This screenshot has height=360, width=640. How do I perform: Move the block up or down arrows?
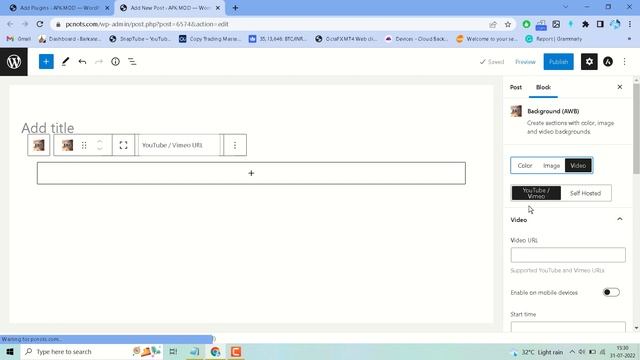click(x=100, y=145)
